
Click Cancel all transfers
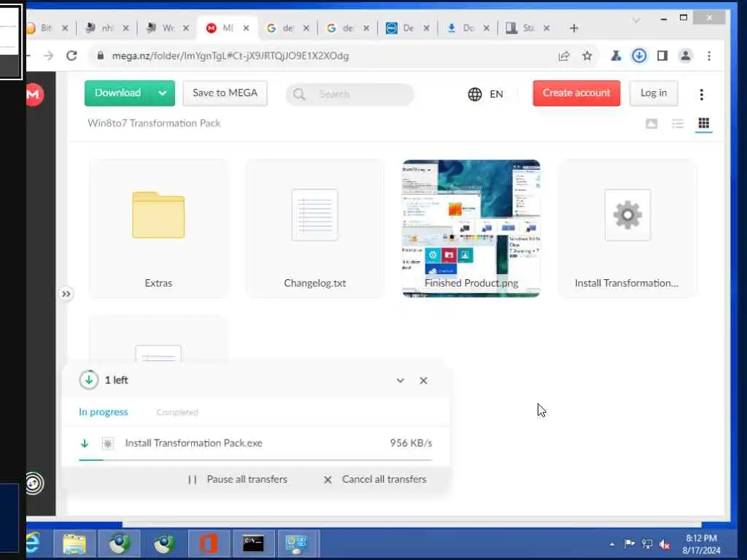(375, 480)
